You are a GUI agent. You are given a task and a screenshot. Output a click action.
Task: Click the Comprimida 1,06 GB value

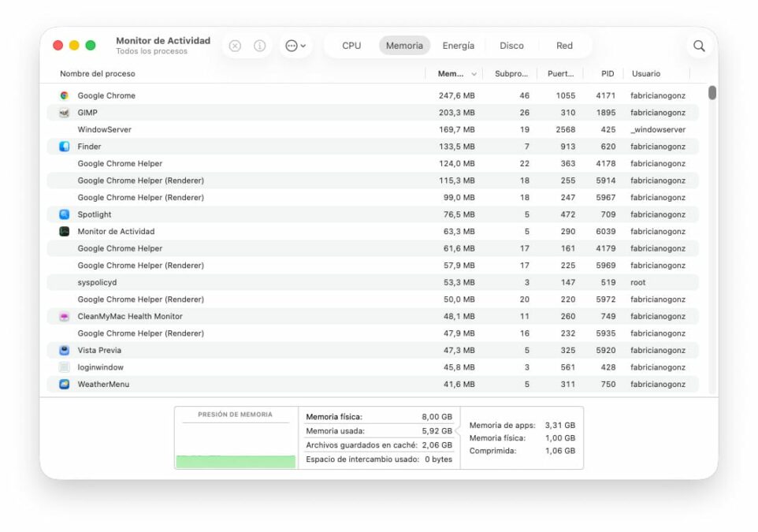pyautogui.click(x=559, y=451)
